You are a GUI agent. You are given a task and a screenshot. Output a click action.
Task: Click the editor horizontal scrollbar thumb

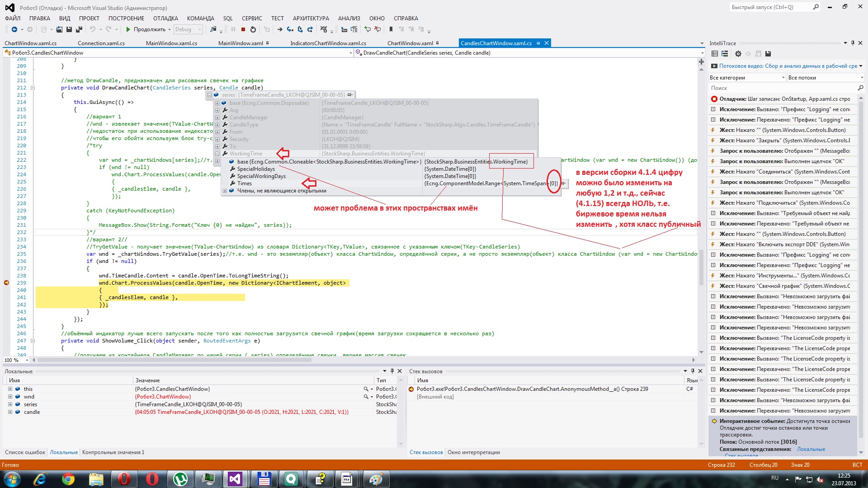click(175, 360)
